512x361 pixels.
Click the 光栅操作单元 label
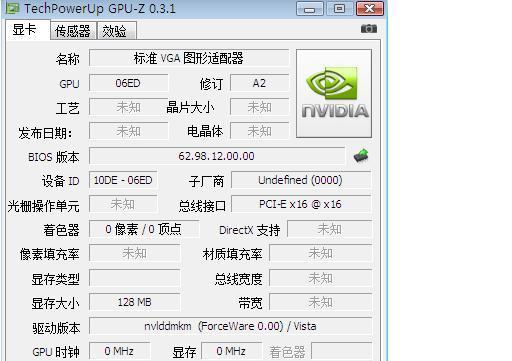coord(44,206)
